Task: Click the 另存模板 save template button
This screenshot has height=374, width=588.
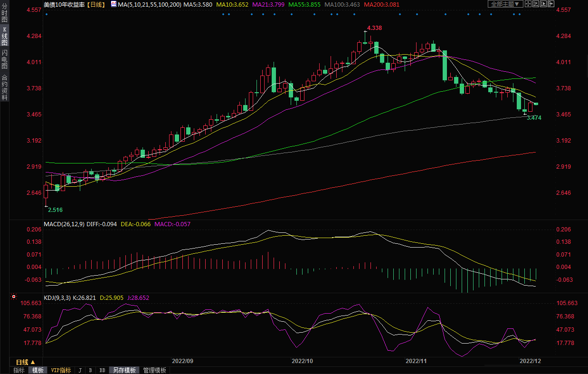Action: [124, 370]
